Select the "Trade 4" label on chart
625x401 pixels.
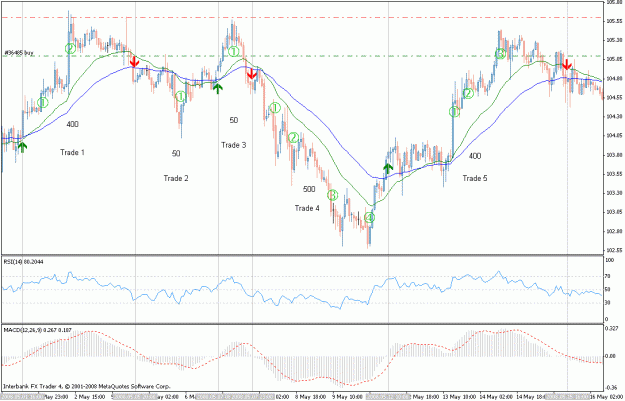tap(307, 208)
